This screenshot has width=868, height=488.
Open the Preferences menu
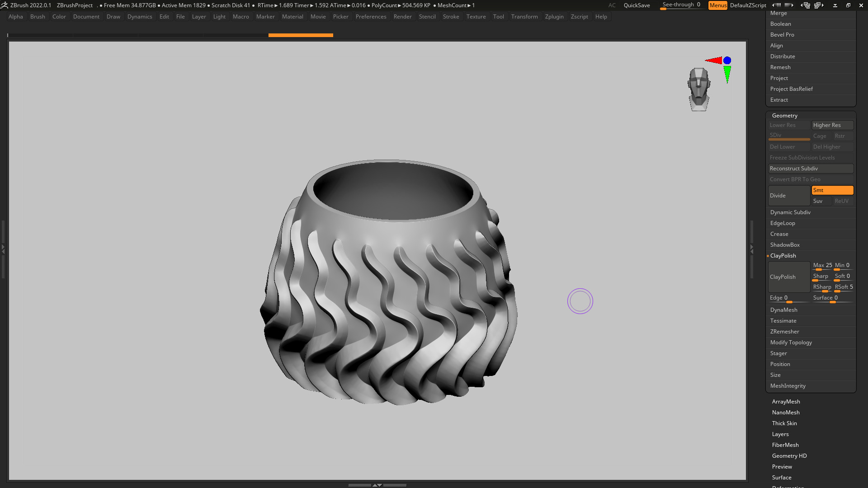coord(371,17)
